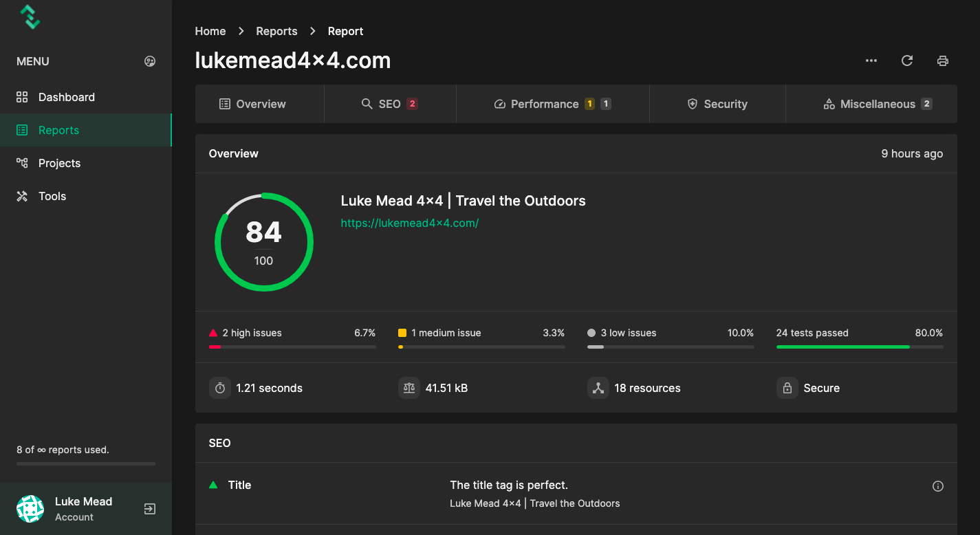980x535 pixels.
Task: Open the three-dots more options menu
Action: (871, 61)
